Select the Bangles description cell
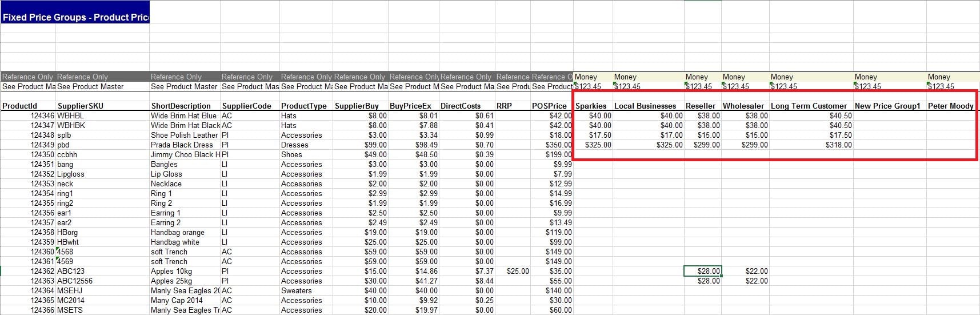This screenshot has height=315, width=980. (185, 164)
